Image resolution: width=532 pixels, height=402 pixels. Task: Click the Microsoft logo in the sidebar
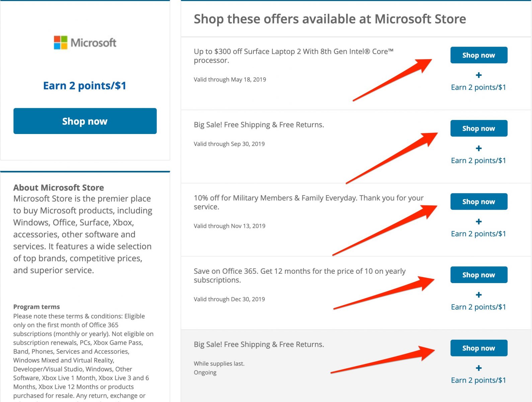[85, 43]
